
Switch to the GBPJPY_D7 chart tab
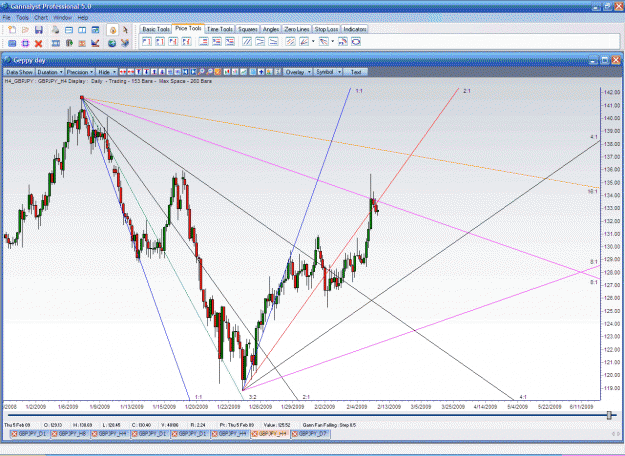coord(310,434)
